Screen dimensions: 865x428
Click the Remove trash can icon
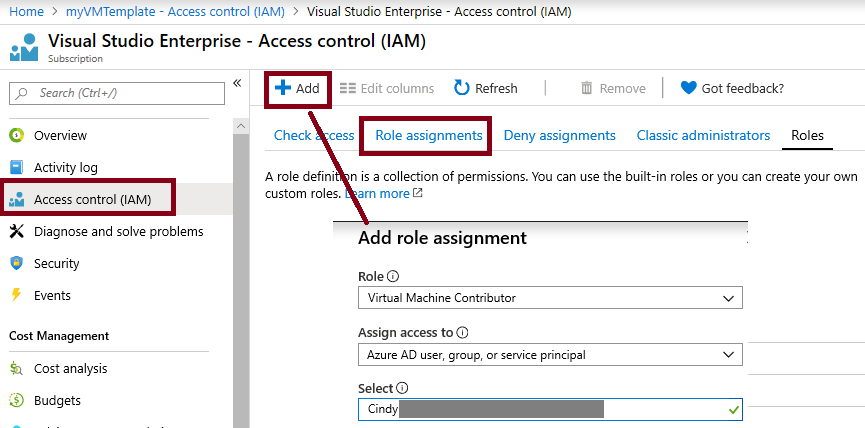[586, 88]
